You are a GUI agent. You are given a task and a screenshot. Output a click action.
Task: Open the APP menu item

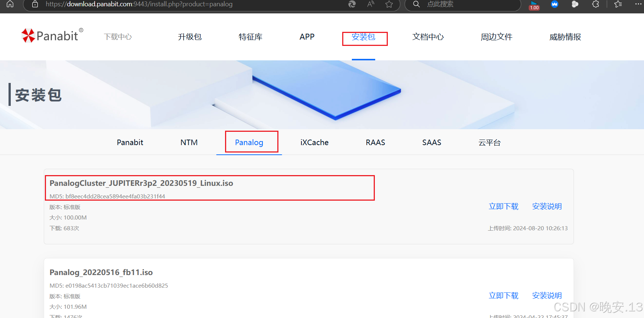point(307,37)
